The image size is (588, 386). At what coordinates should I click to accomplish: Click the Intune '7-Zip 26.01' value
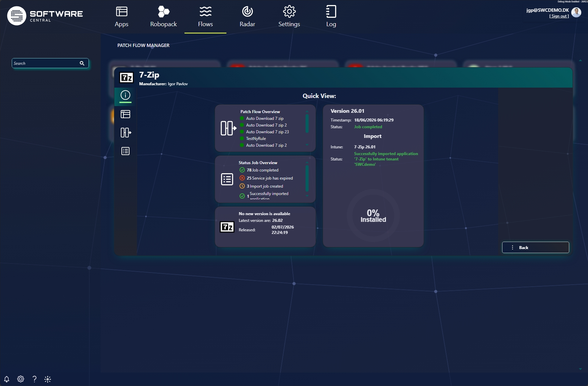coord(365,147)
